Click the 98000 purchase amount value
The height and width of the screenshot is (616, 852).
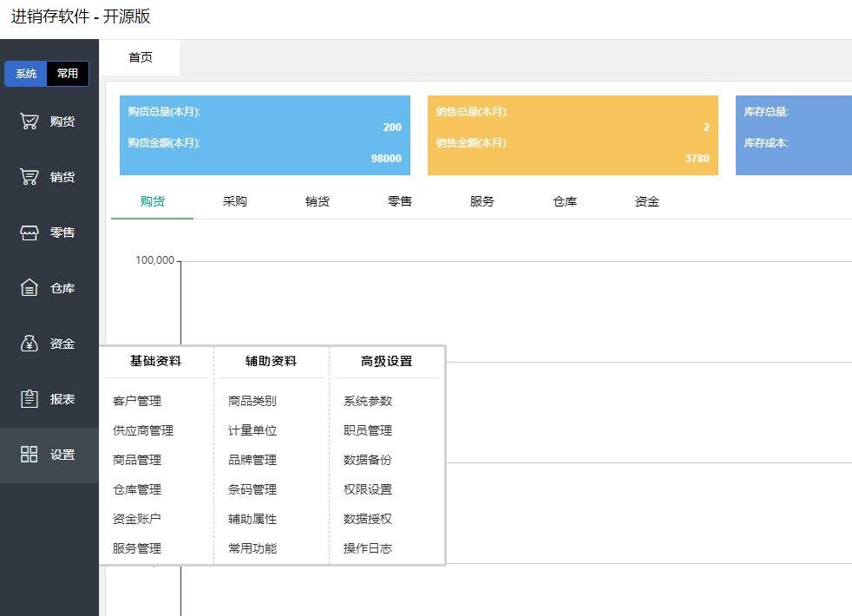(386, 158)
